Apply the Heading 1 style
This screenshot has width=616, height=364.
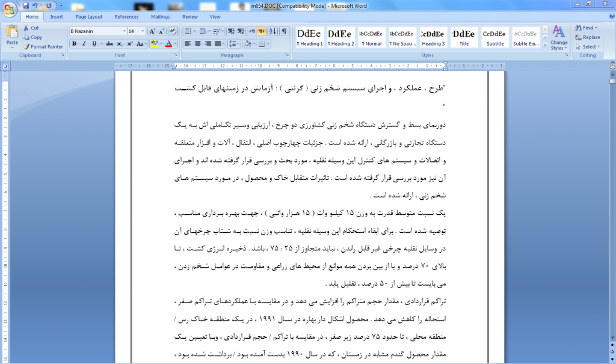coord(309,37)
